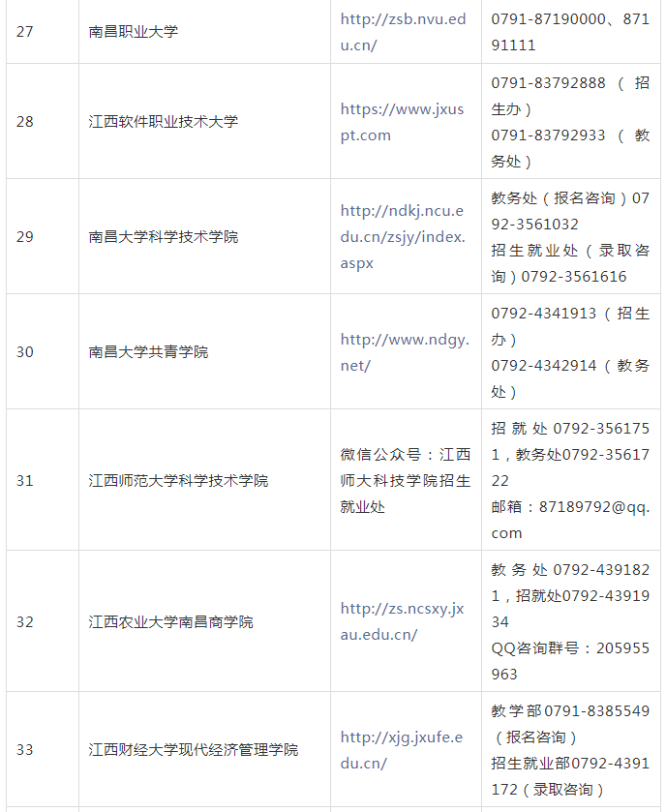Screen dimensions: 666x812
Task: Click 微信公众号 江西师大科技学院招生就业处 text
Action: 406,481
